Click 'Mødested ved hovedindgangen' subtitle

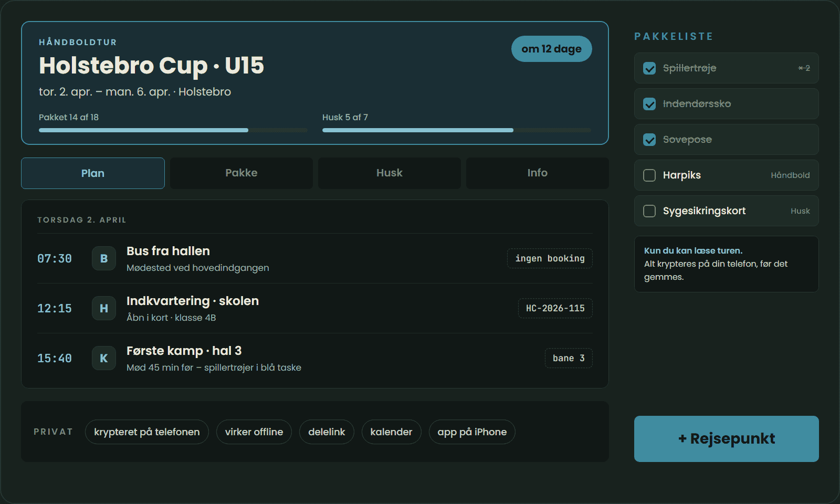point(198,268)
